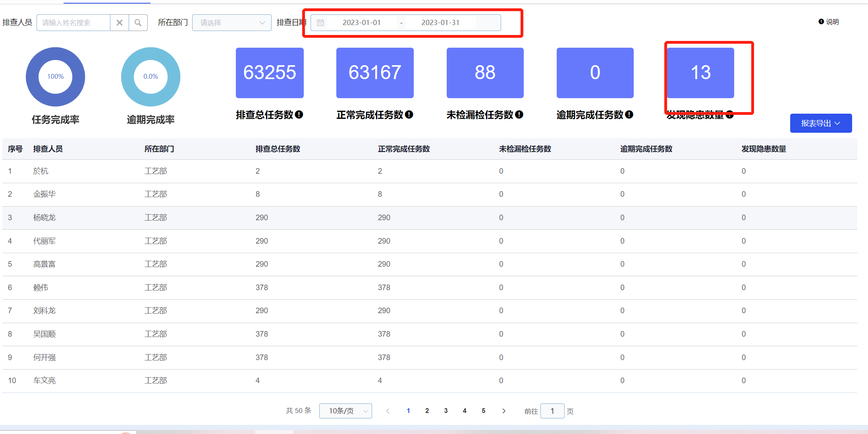The image size is (868, 434).
Task: Select the name 车文亮 in the table
Action: pos(44,380)
